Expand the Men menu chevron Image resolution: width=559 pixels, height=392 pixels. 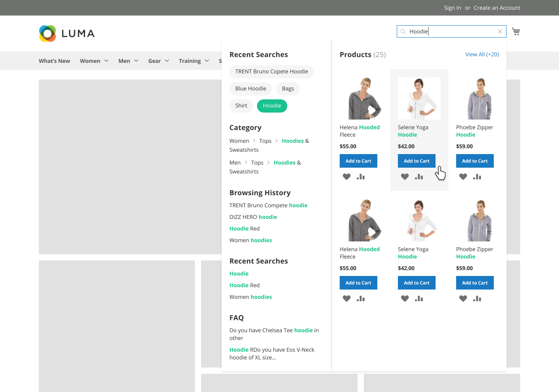[136, 61]
